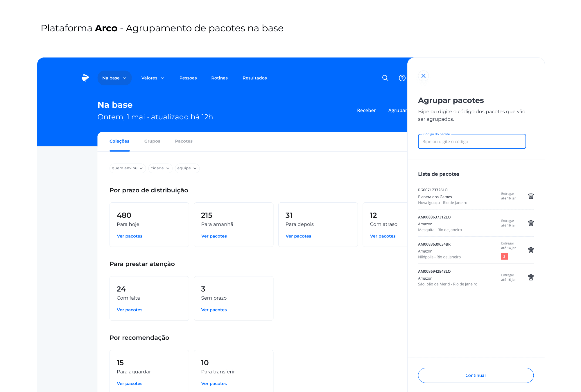The height and width of the screenshot is (392, 581).
Task: Open the Valores dropdown menu
Action: point(153,78)
